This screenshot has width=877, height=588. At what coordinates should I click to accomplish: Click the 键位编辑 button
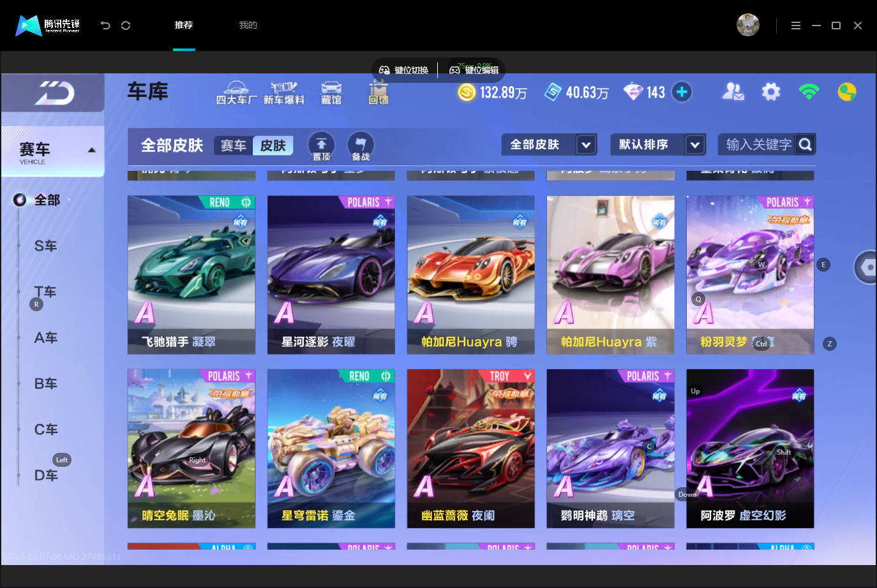[474, 70]
